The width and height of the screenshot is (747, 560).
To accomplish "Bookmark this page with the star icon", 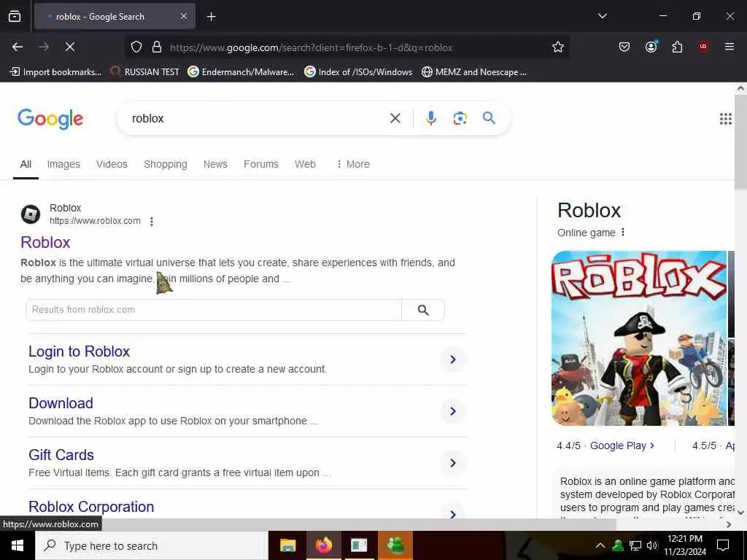I will click(558, 47).
